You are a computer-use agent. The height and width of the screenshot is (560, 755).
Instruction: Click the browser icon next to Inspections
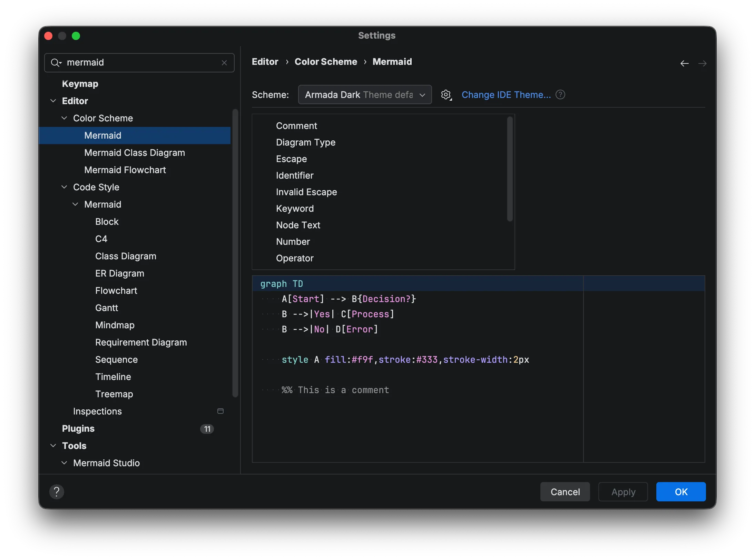220,411
